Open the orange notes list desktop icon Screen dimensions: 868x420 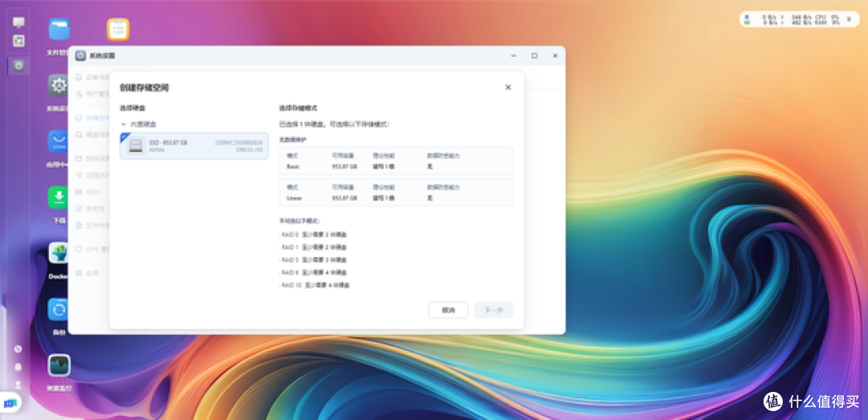118,30
